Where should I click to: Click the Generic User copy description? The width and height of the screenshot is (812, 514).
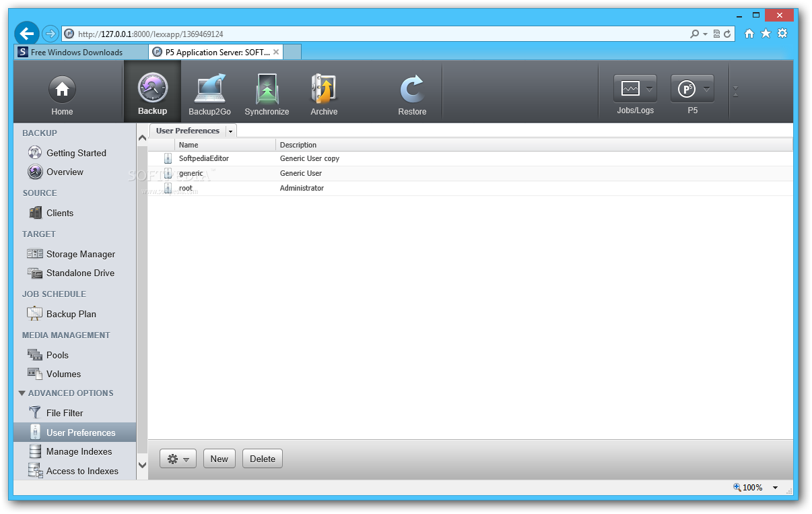tap(310, 158)
